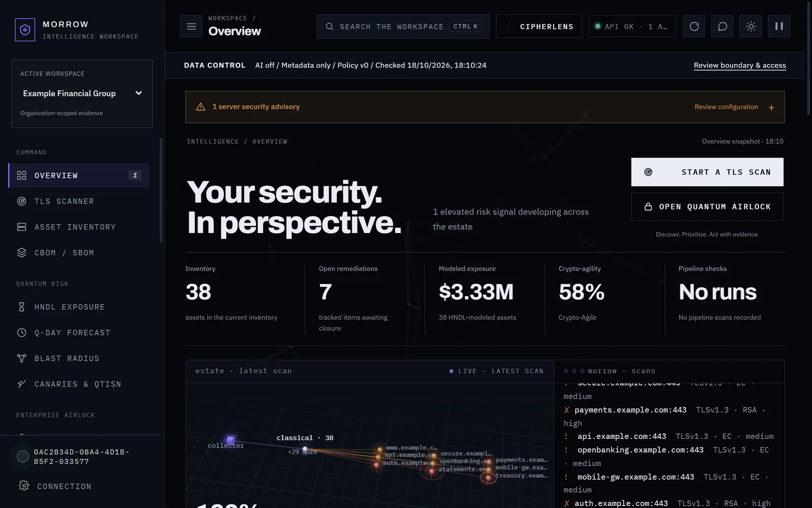Open CBOM / SBOM section
This screenshot has height=508, width=812.
(x=79, y=252)
